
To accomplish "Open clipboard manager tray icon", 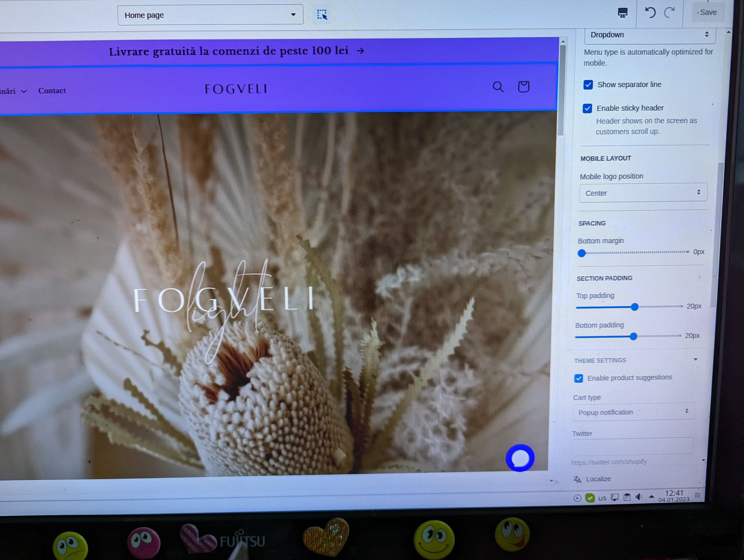I will (627, 497).
